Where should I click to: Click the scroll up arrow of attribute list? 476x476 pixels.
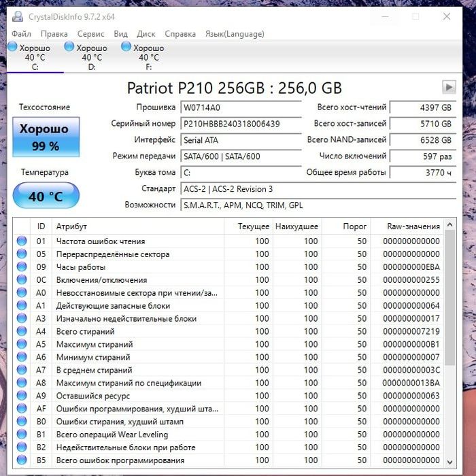pyautogui.click(x=450, y=224)
